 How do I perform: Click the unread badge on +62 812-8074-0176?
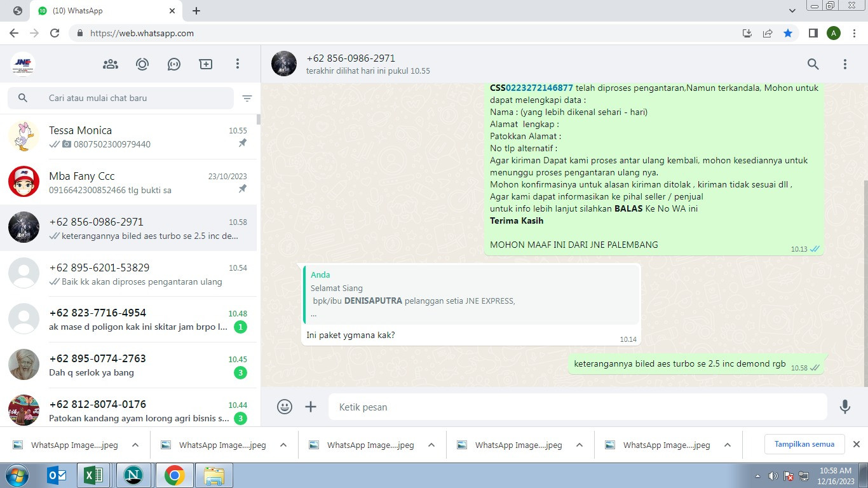(240, 418)
